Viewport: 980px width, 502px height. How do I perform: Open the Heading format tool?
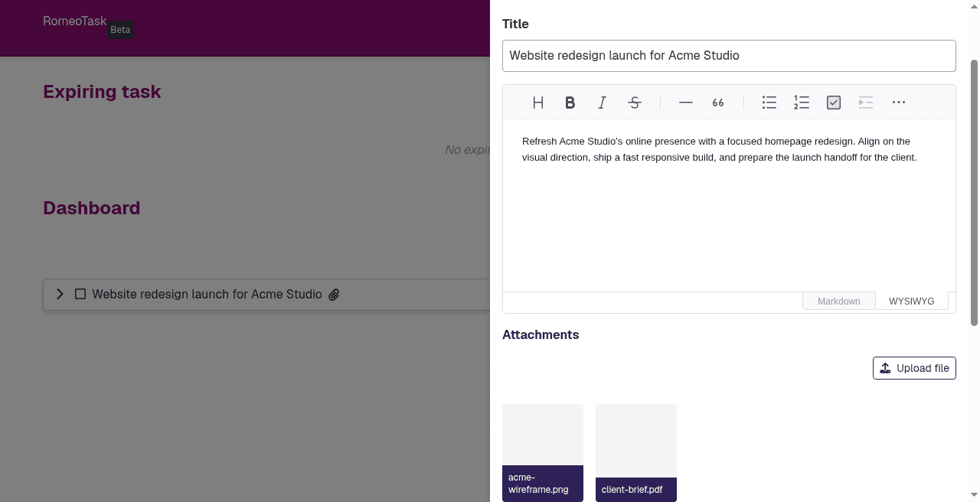pos(538,103)
